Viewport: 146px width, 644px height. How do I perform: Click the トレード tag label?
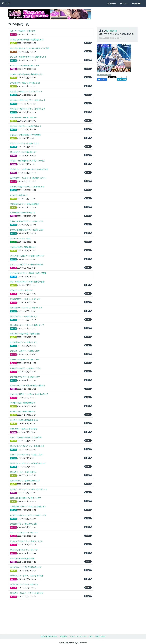[x=13, y=52]
